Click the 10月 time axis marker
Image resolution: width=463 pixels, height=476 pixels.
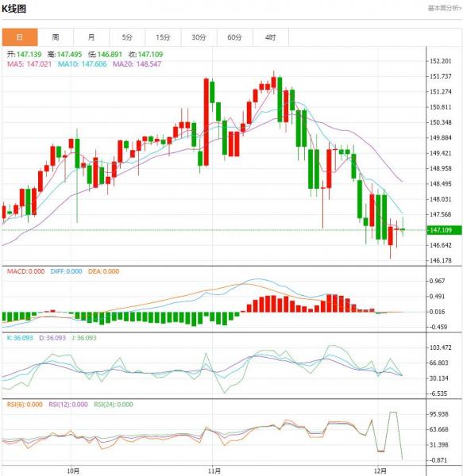pyautogui.click(x=73, y=470)
